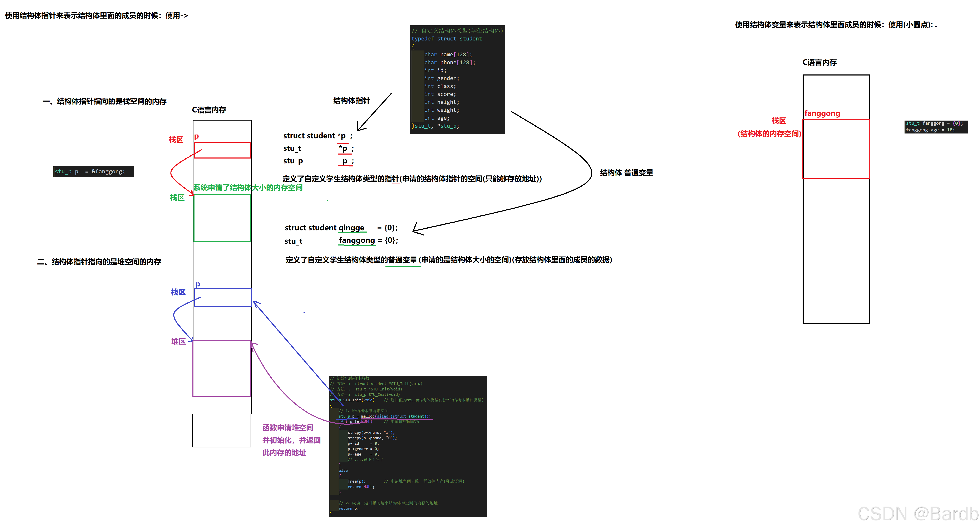Click the 'struct student qingge = {0};' text

(x=341, y=228)
